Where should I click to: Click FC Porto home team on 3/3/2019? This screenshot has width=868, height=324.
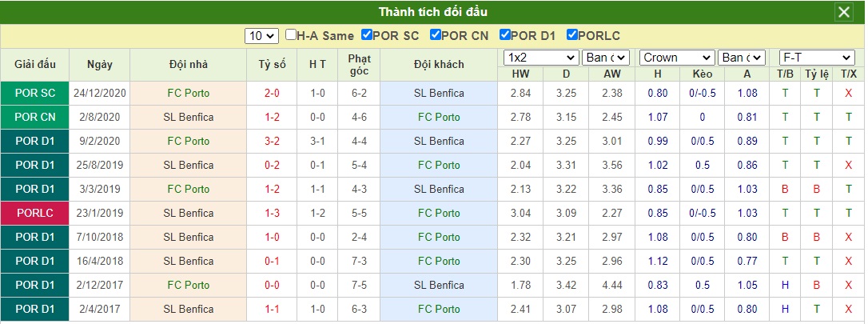tap(188, 190)
